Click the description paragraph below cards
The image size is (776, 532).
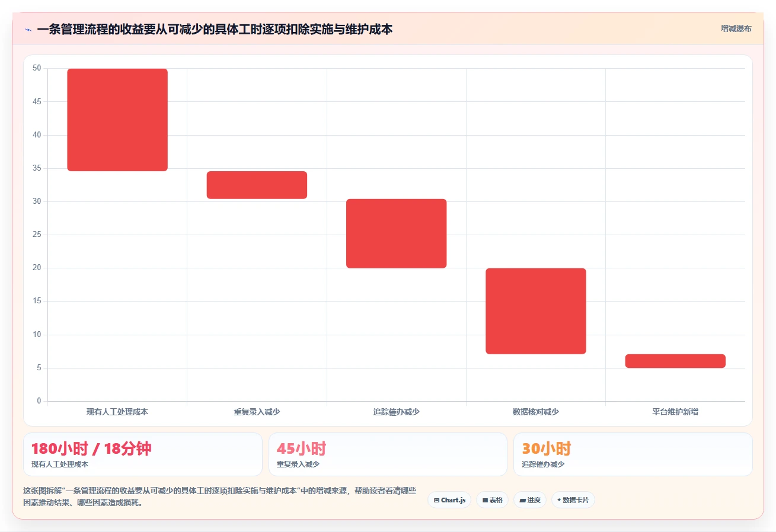pos(219,497)
